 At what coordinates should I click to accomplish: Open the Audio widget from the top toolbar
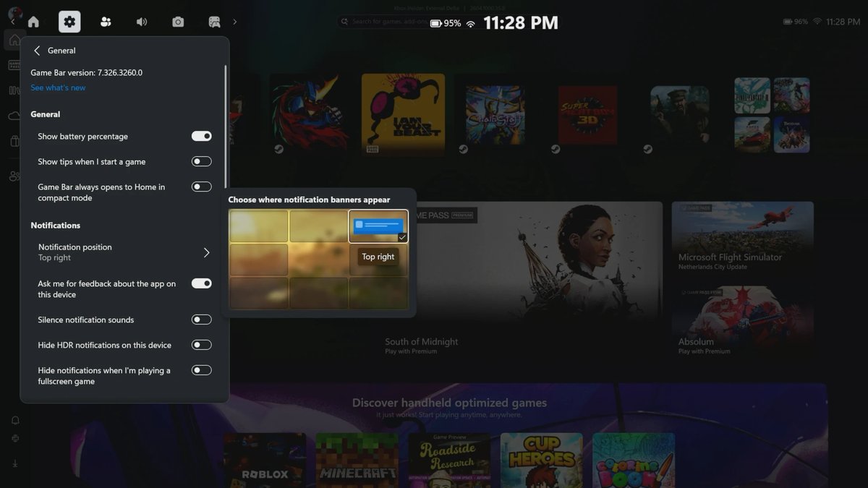click(142, 21)
